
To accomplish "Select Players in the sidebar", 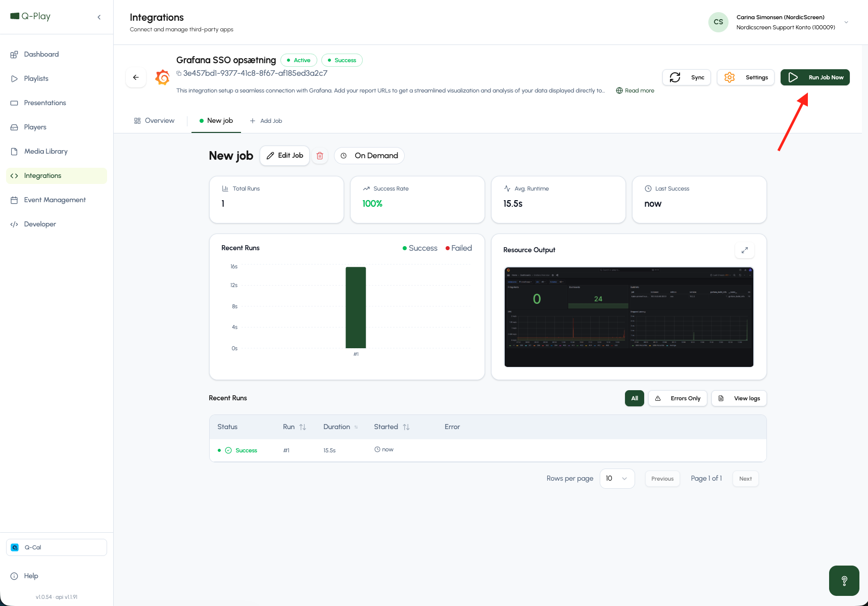I will pyautogui.click(x=57, y=127).
